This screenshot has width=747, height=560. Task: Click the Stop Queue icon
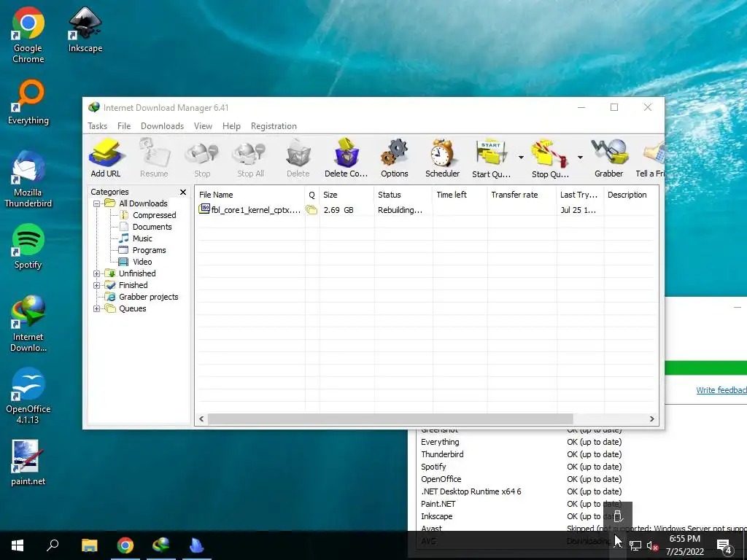click(550, 158)
